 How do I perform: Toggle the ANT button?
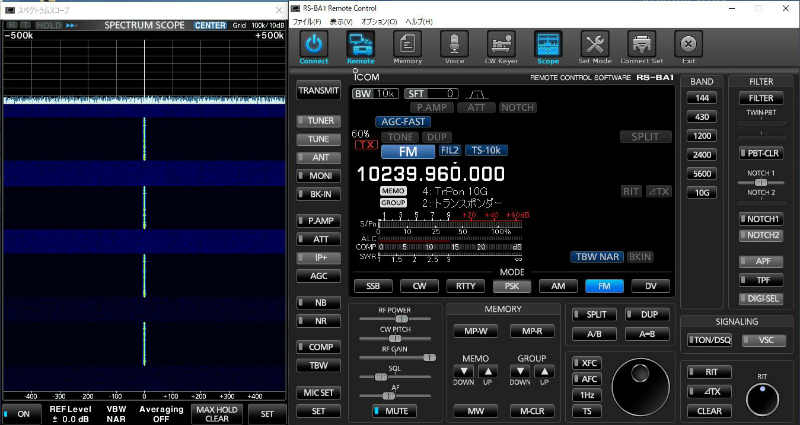pyautogui.click(x=319, y=158)
